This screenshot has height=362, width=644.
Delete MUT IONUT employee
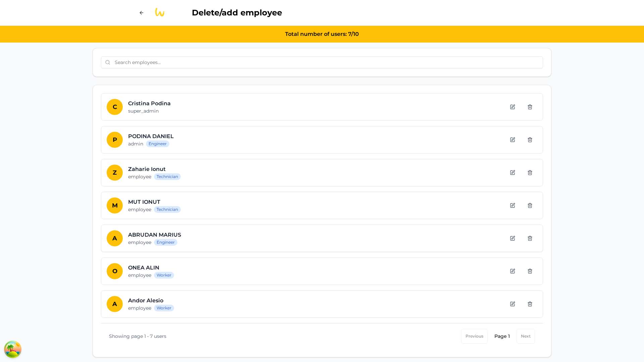(x=530, y=205)
